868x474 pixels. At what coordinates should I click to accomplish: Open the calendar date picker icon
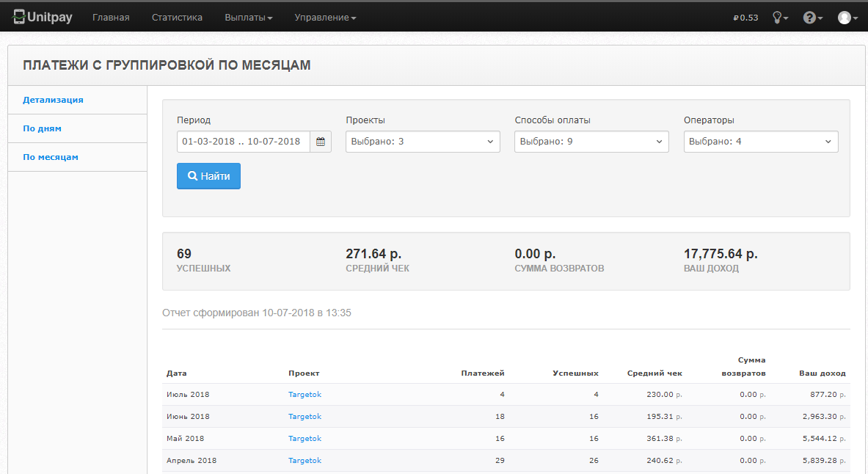(320, 142)
